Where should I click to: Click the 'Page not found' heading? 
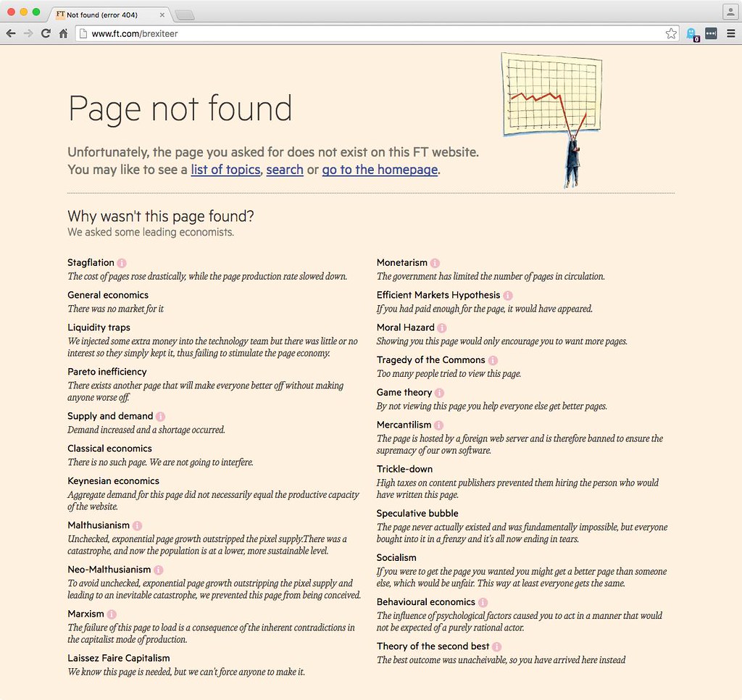tap(180, 109)
